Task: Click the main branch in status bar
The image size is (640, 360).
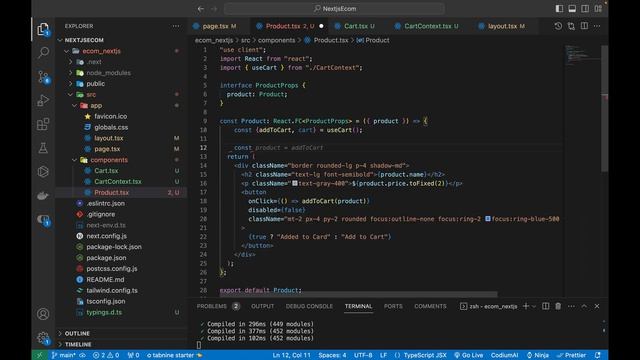Action: coord(64,355)
